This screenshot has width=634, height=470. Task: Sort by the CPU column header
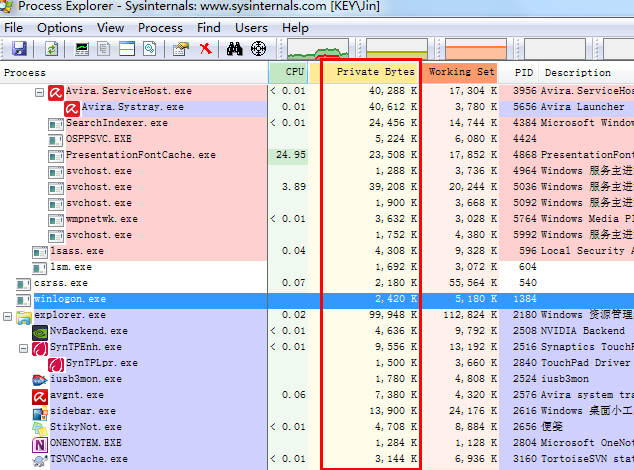click(288, 72)
